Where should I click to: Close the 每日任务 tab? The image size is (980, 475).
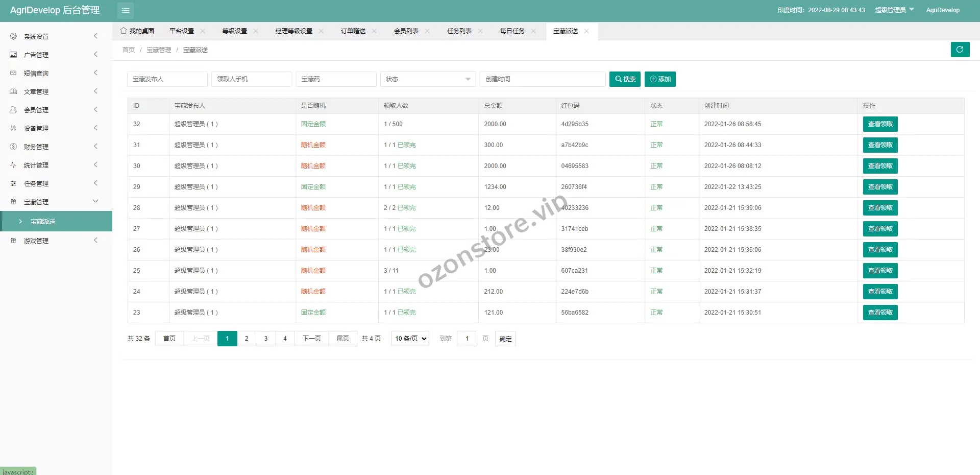pos(533,31)
